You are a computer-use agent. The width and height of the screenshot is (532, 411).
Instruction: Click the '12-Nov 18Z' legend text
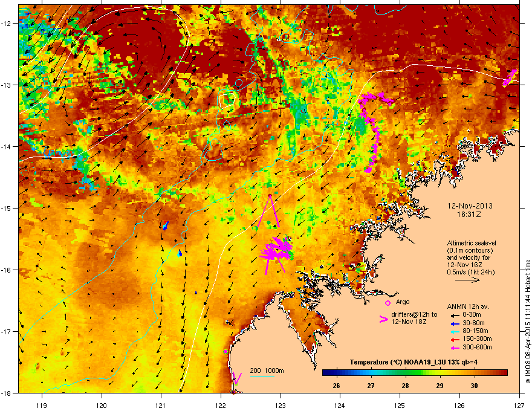pyautogui.click(x=409, y=322)
